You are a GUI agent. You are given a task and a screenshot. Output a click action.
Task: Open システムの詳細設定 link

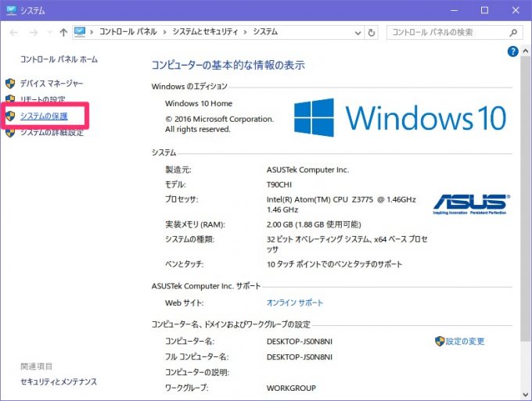[x=52, y=132]
